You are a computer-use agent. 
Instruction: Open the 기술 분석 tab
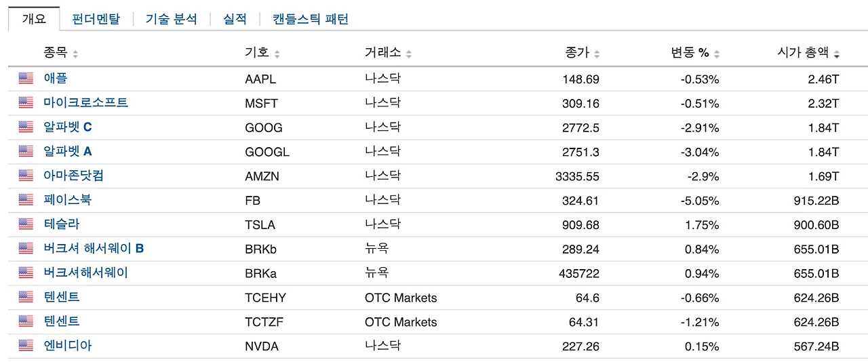click(x=171, y=19)
